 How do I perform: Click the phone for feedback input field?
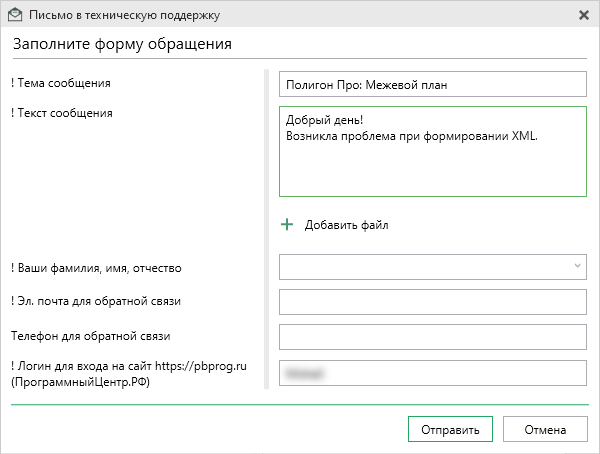(x=432, y=337)
